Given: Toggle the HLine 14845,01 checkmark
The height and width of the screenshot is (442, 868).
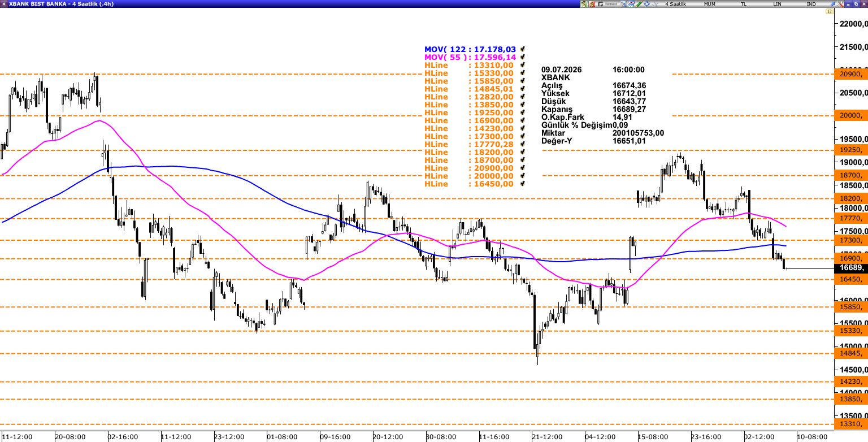Looking at the screenshot, I should click(523, 89).
